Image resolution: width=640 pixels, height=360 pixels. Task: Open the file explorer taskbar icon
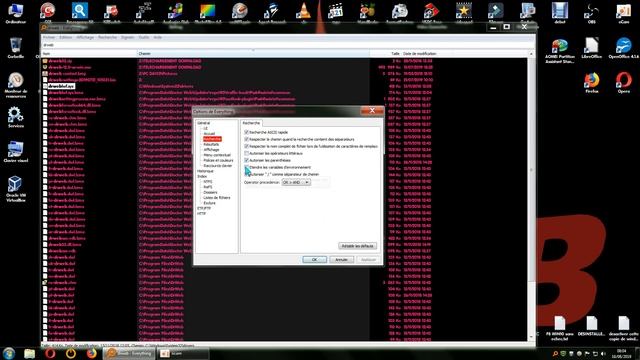(29, 353)
